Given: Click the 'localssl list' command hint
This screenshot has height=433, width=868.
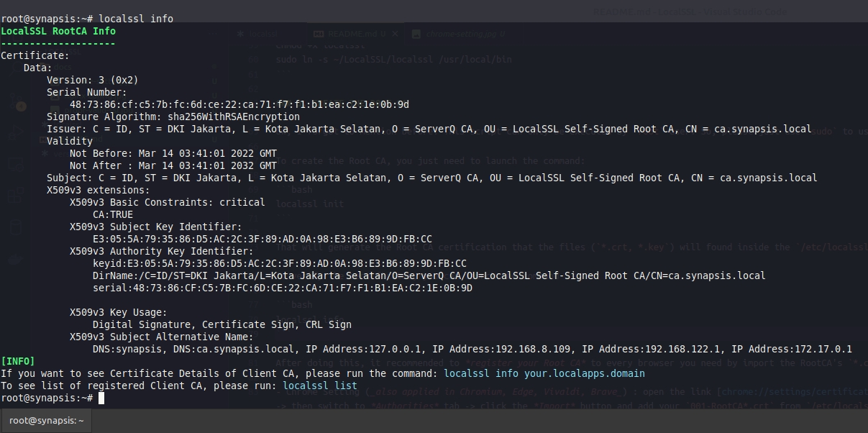Looking at the screenshot, I should click(320, 386).
